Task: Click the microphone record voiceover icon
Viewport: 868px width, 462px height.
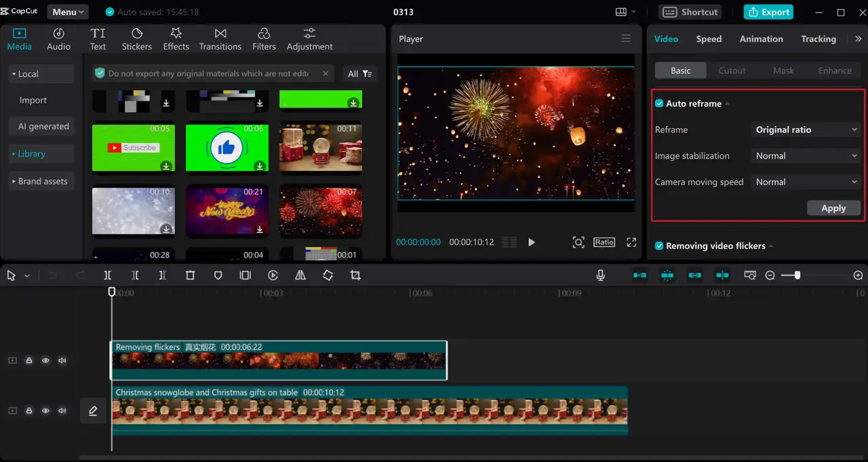Action: pyautogui.click(x=600, y=276)
